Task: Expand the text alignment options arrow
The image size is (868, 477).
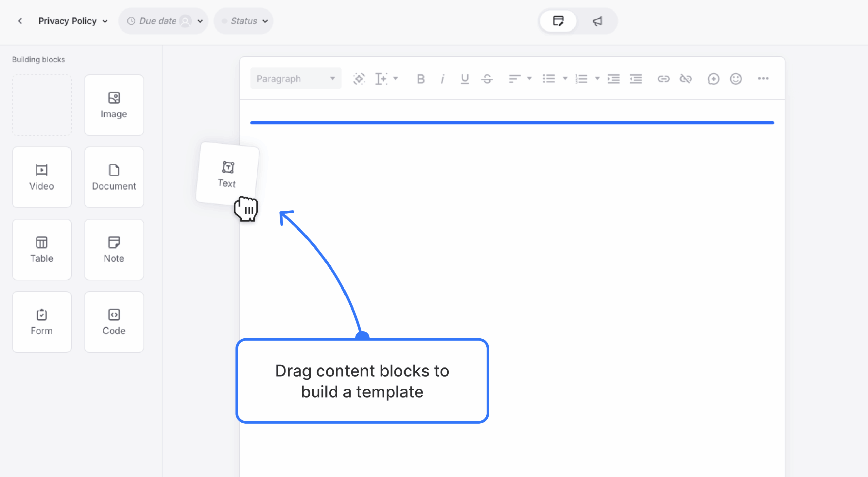Action: 529,79
